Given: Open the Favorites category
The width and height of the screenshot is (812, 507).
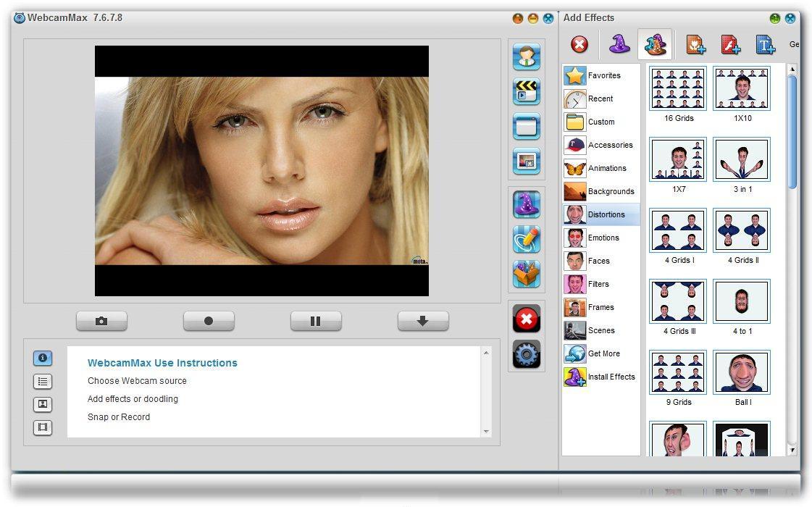Looking at the screenshot, I should point(601,75).
